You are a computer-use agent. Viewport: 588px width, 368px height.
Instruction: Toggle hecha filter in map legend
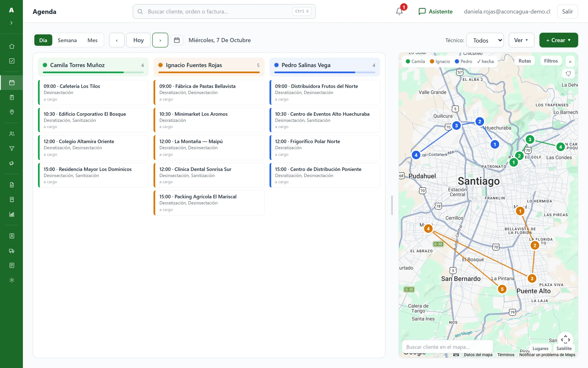click(485, 61)
